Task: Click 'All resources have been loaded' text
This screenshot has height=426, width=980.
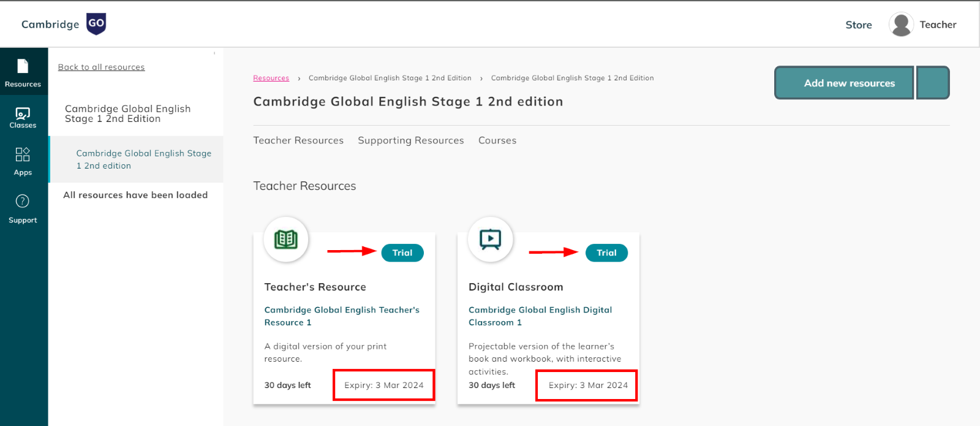Action: point(135,195)
